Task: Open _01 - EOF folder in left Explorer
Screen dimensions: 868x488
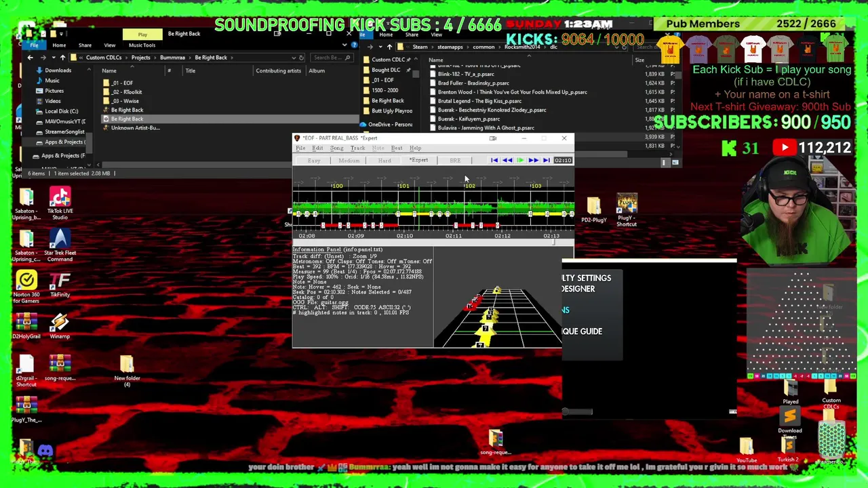Action: click(x=123, y=83)
